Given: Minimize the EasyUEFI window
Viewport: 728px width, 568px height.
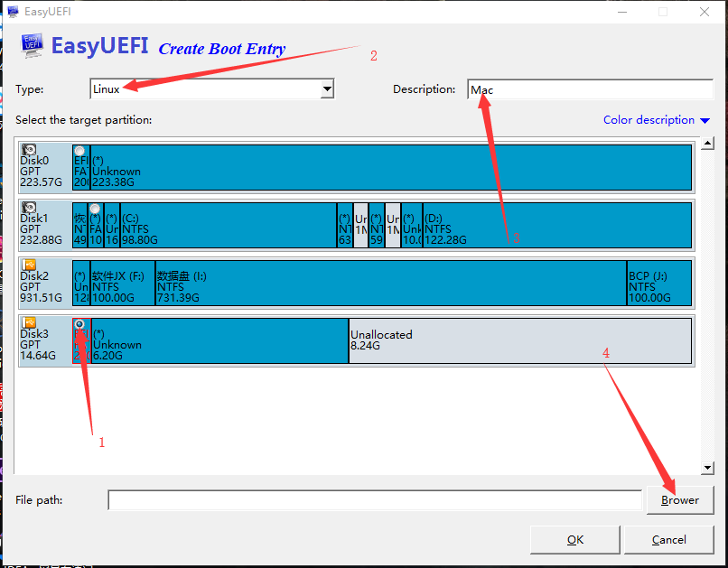Looking at the screenshot, I should point(622,12).
